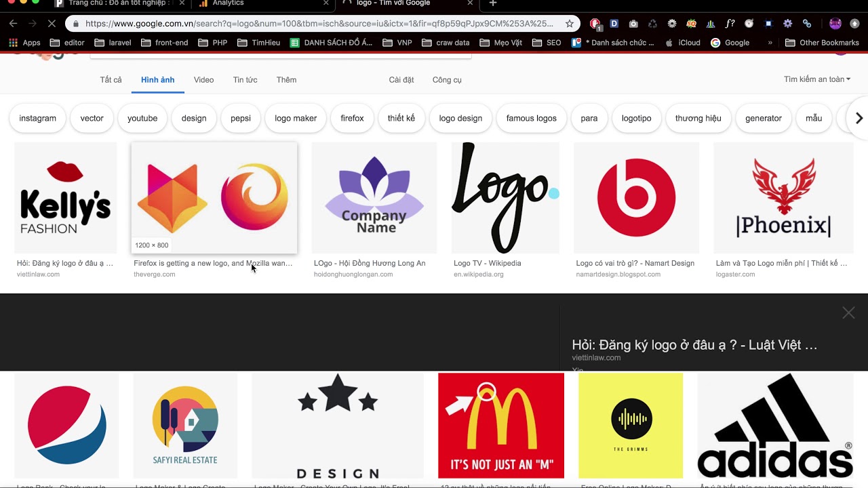Click the chain link extension icon
Screen dimensions: 868x488
(807, 23)
